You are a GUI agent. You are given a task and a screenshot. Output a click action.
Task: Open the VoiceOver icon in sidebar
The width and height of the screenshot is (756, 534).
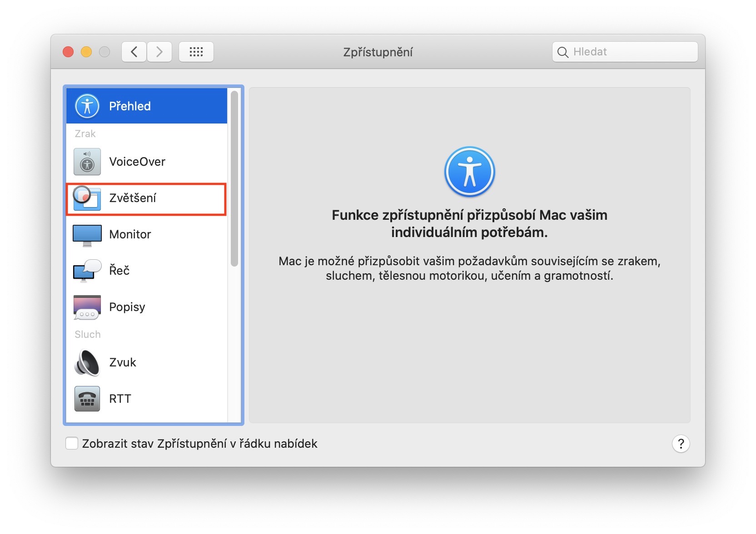pos(87,162)
